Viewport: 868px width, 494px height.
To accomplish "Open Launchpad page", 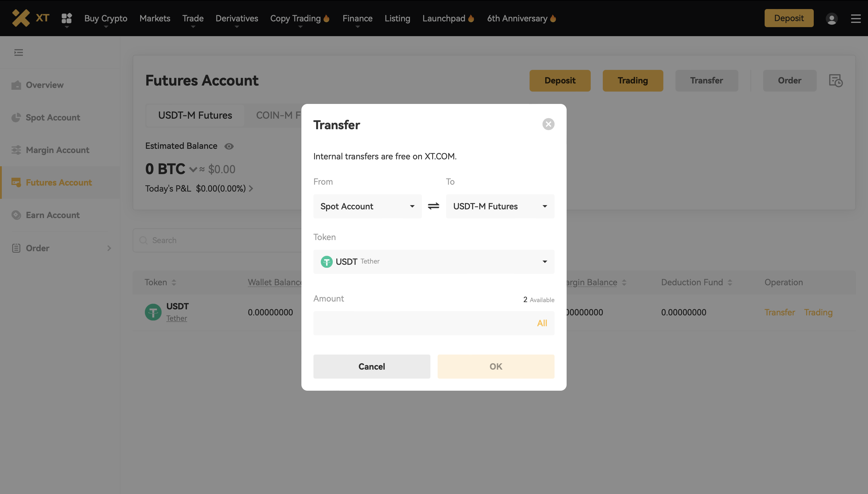I will [x=448, y=18].
